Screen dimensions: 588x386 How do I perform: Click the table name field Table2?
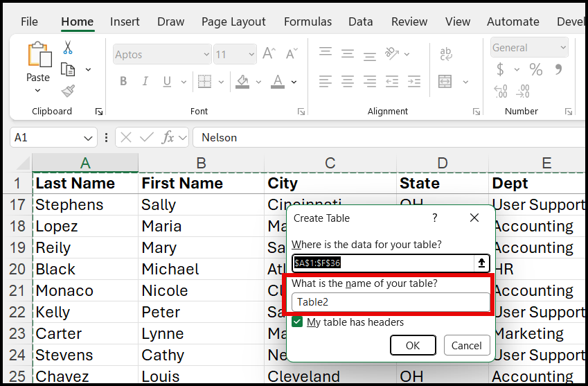click(x=391, y=302)
